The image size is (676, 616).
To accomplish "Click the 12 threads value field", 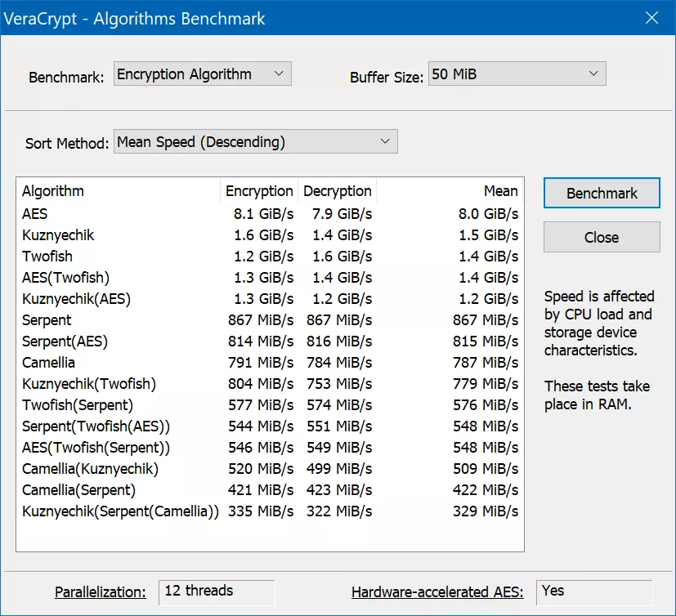I will pyautogui.click(x=217, y=593).
